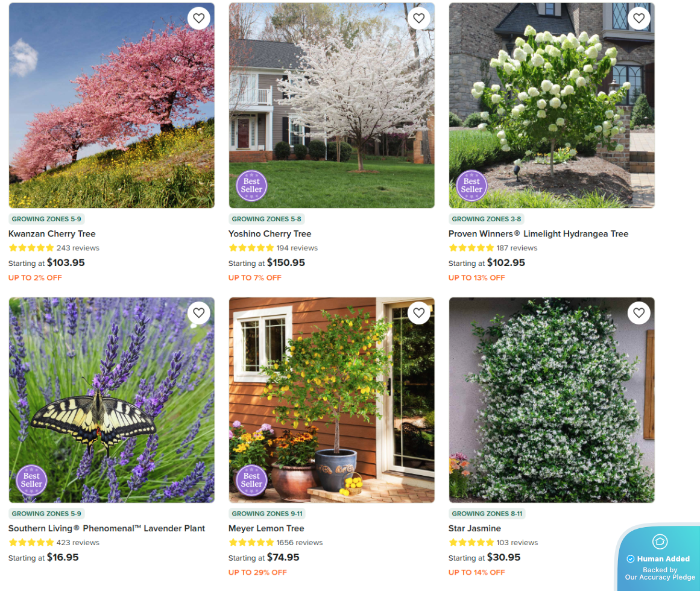Click the Yoshino Cherry Tree star rating

(251, 248)
